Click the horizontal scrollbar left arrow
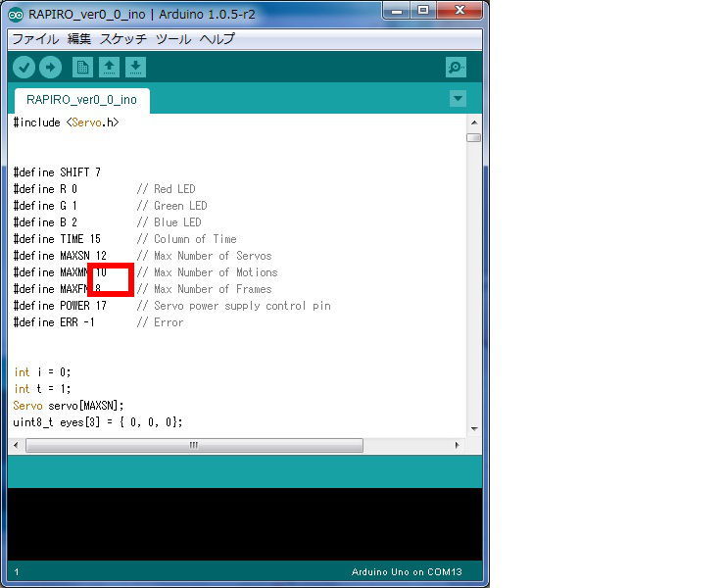 16,446
